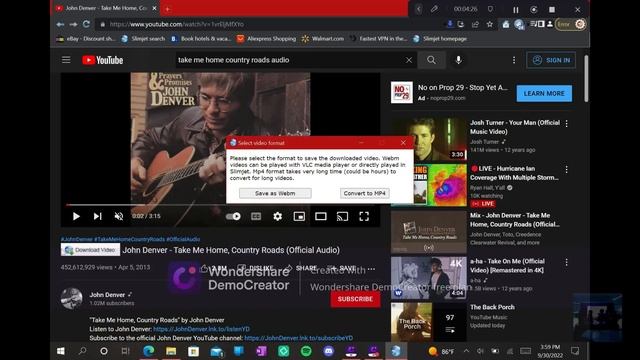Start voice search with microphone

click(458, 60)
